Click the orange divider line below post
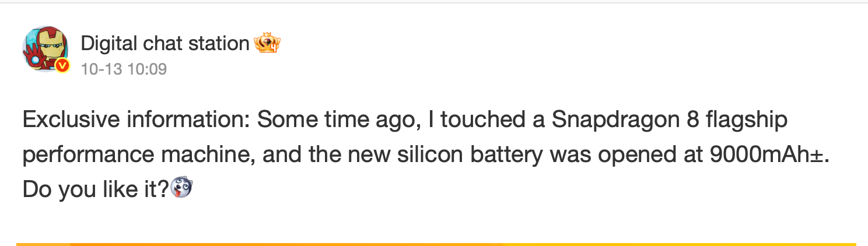This screenshot has height=246, width=868. point(435,244)
